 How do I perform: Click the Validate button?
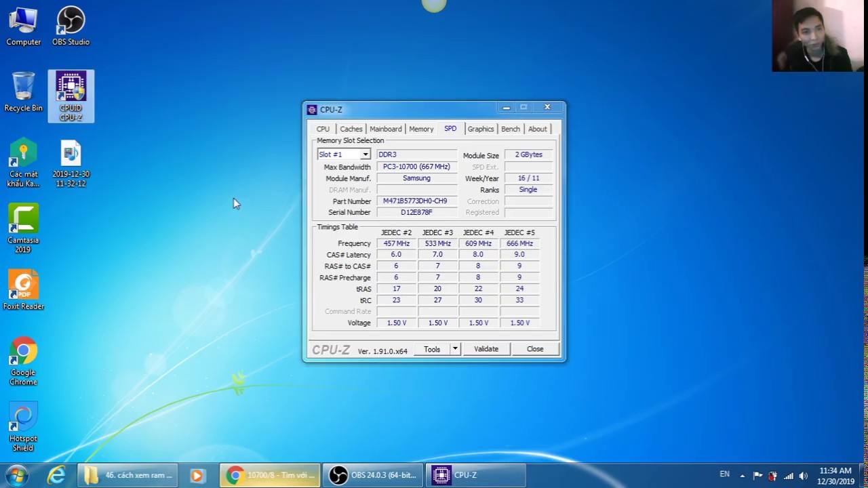486,349
